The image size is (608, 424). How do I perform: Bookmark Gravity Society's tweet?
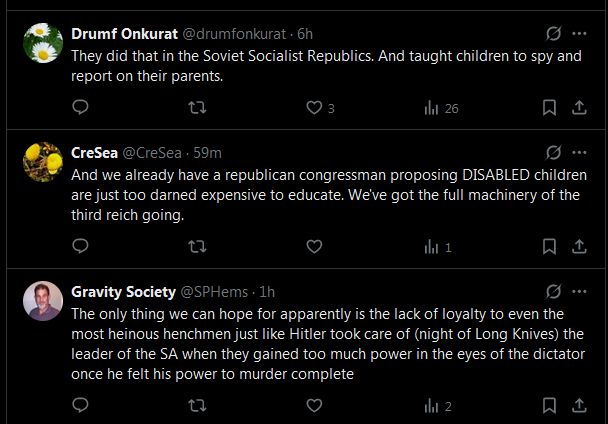pyautogui.click(x=549, y=406)
